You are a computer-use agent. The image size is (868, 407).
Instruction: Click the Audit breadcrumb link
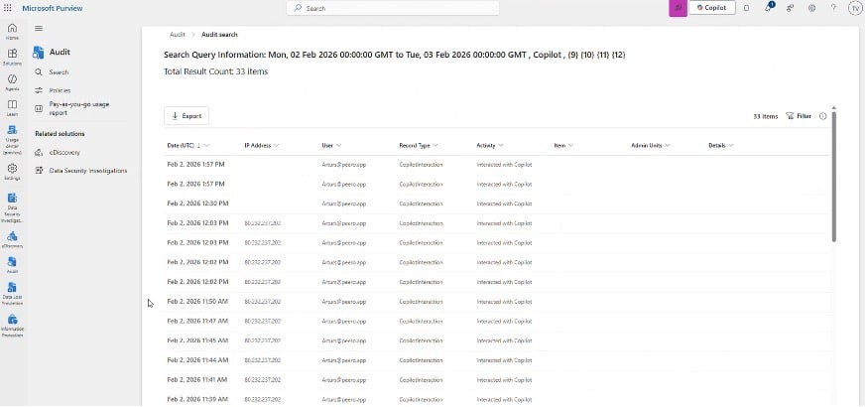(x=177, y=35)
